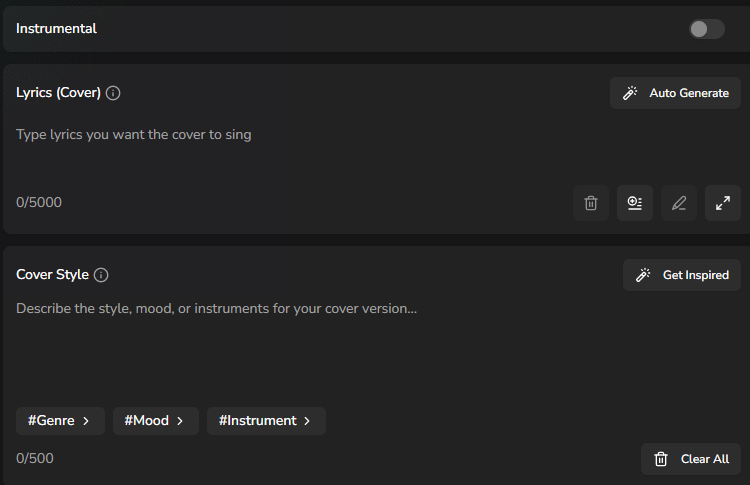Image resolution: width=750 pixels, height=485 pixels.
Task: Click the 0/500 character counter
Action: tap(35, 459)
